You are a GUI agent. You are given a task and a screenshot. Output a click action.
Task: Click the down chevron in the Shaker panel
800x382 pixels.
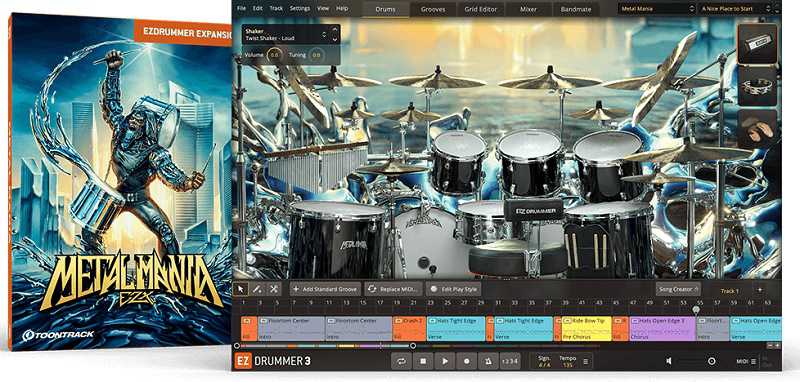coord(335,39)
